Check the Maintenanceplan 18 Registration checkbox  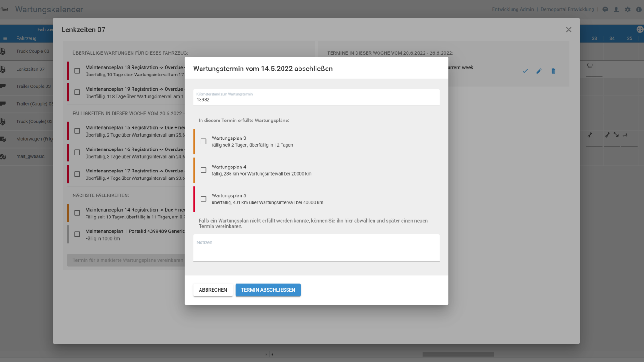pos(77,71)
